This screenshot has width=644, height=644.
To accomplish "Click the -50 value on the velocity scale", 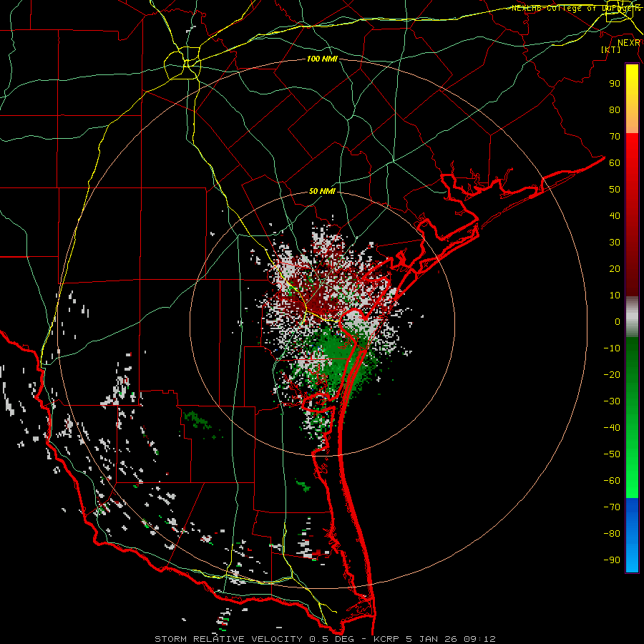I will click(612, 454).
